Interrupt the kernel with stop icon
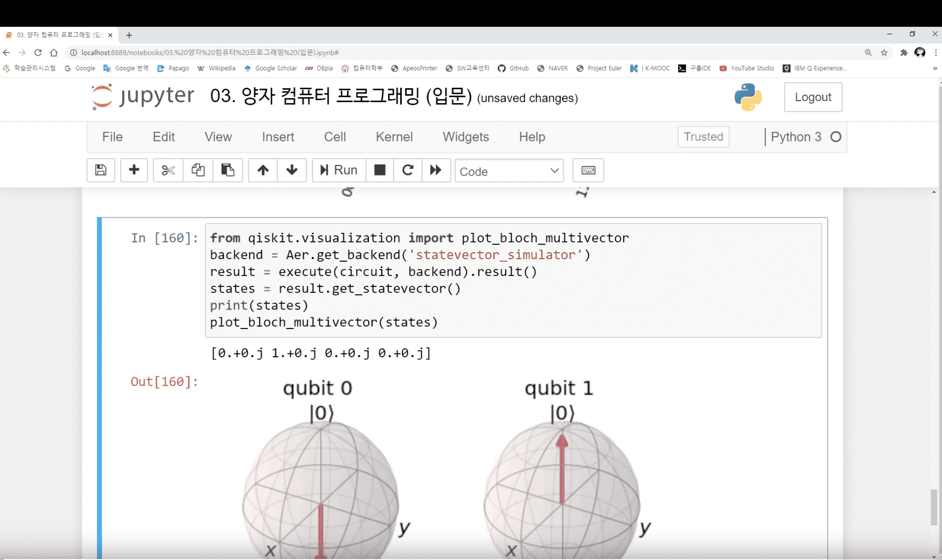 click(x=380, y=170)
